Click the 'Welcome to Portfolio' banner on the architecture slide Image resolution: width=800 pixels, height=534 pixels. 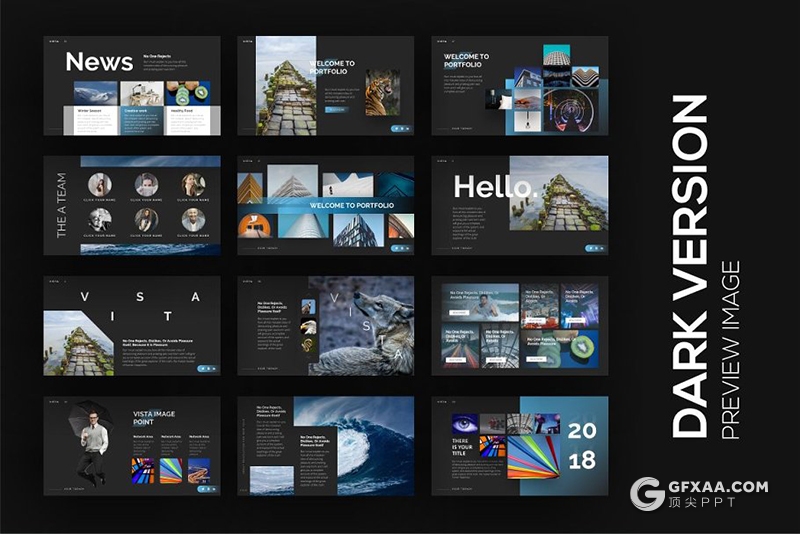tap(326, 207)
